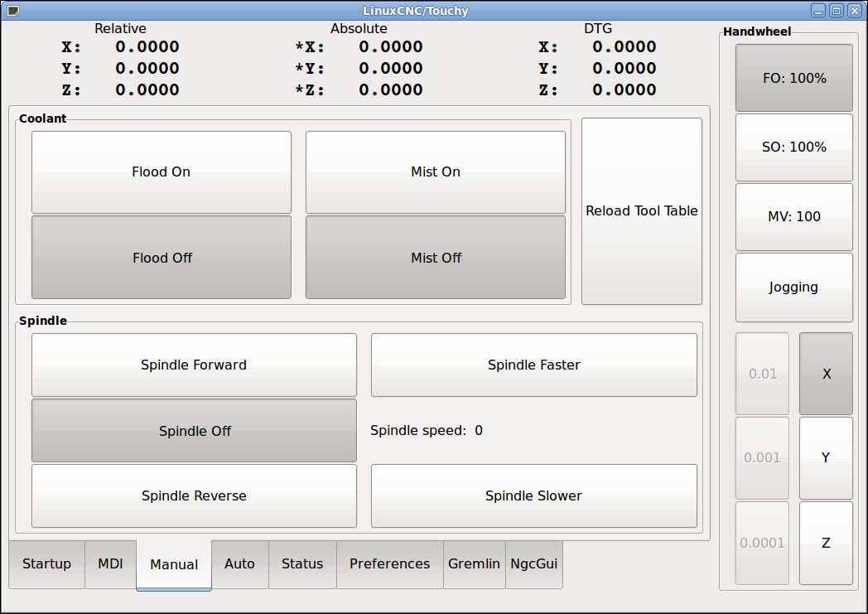Click the Absolute *Z value 0.0000
This screenshot has height=614, width=868.
[x=391, y=90]
